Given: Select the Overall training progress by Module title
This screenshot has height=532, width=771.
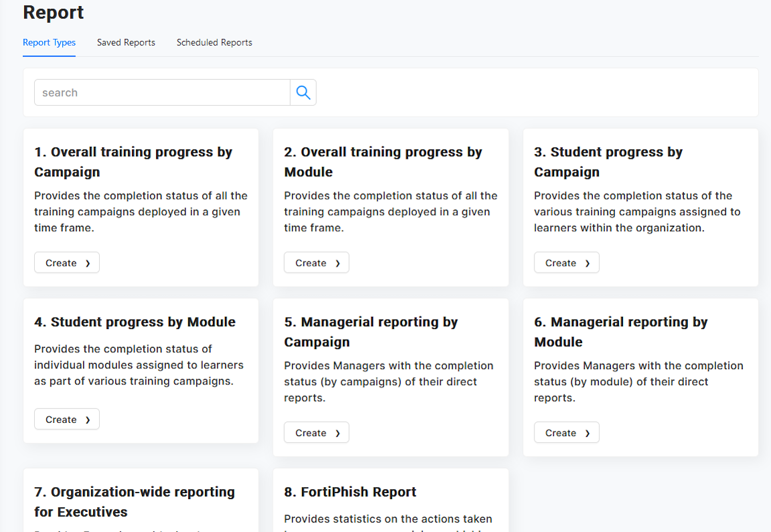Looking at the screenshot, I should [x=383, y=161].
